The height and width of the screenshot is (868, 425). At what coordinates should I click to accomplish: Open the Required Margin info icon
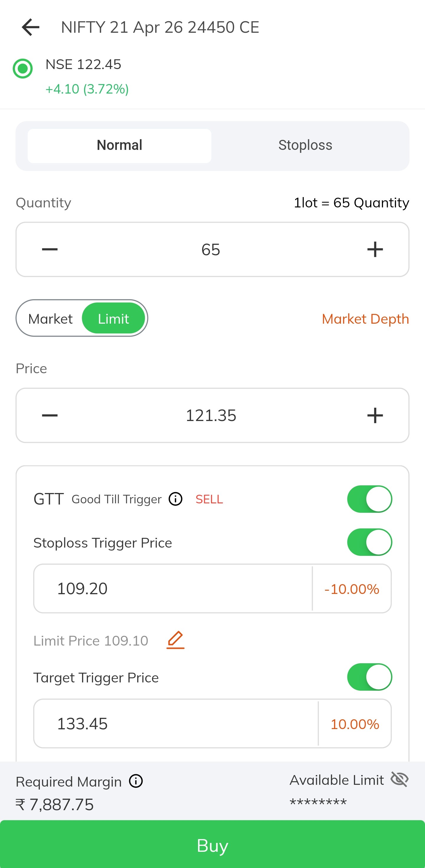136,781
